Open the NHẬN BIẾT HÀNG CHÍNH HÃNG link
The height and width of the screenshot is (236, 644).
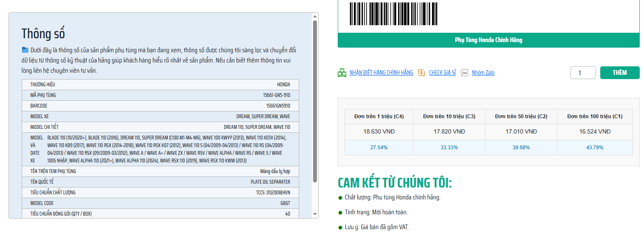point(381,73)
